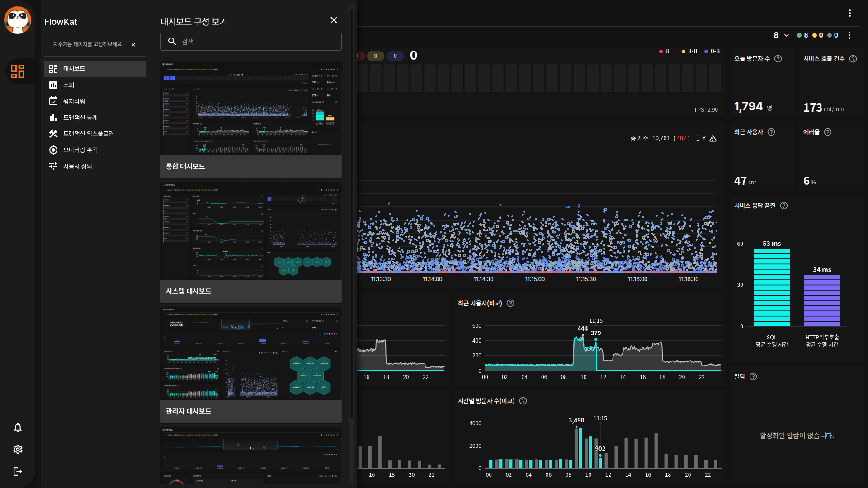Expand the 8 agent count dropdown
The height and width of the screenshot is (488, 868).
[781, 35]
